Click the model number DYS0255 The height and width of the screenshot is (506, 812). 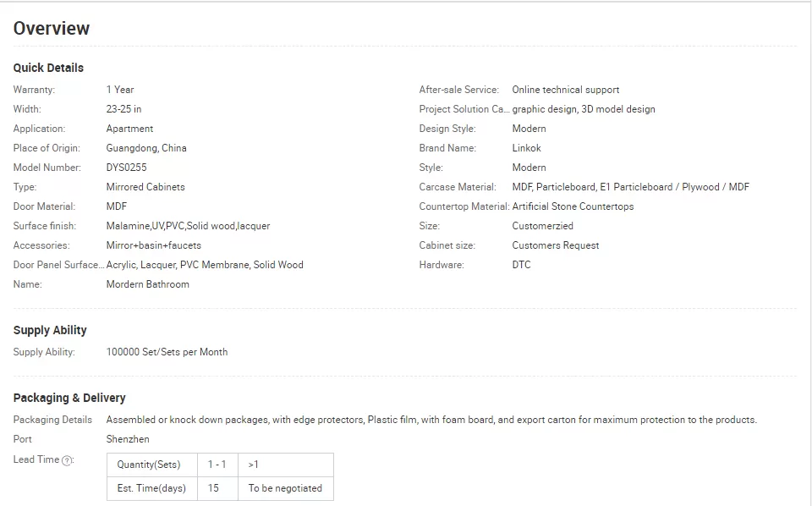(x=126, y=168)
